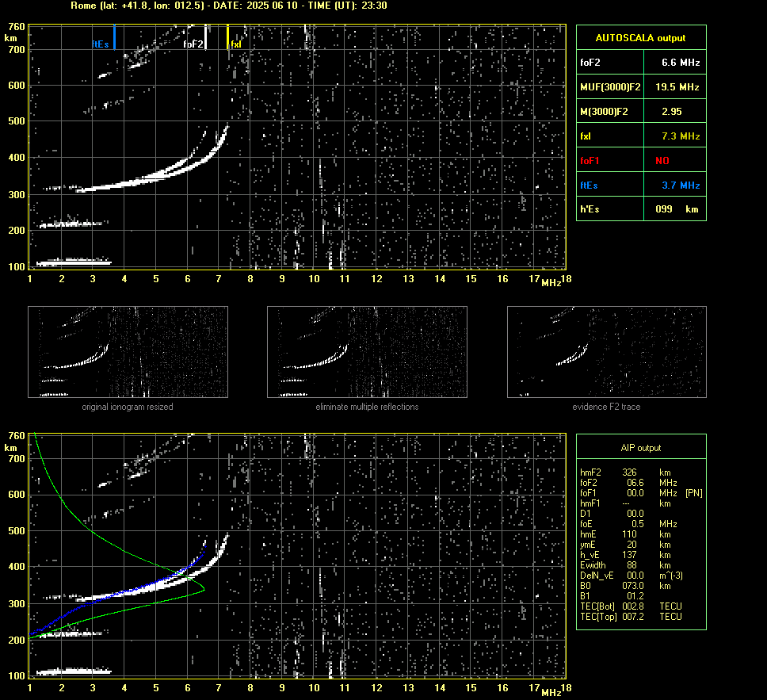Click the 'original ionogram resized' caption

[128, 407]
